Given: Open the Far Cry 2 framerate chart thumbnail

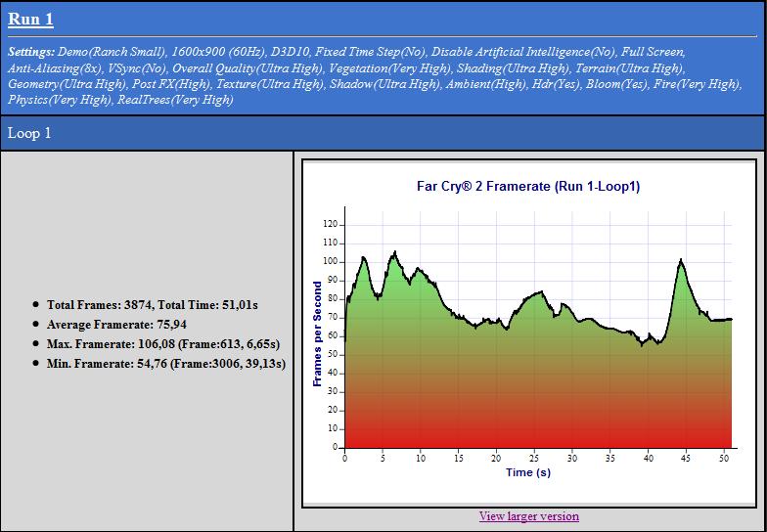Looking at the screenshot, I should 528,332.
